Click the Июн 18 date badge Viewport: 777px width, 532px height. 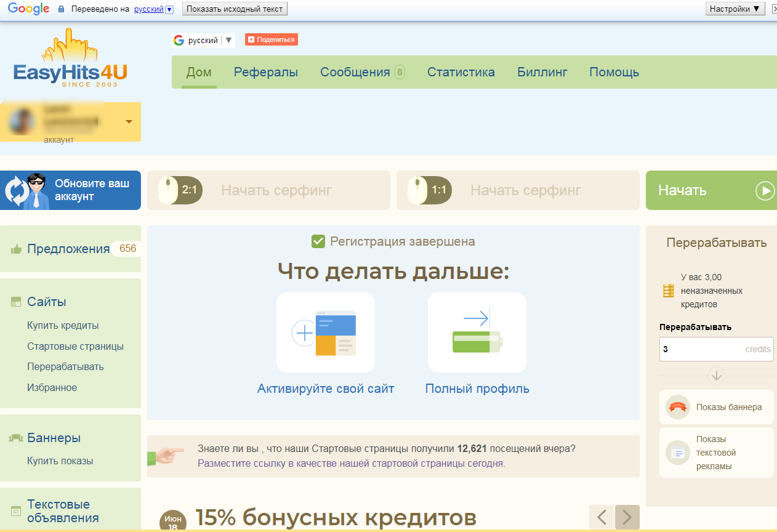click(173, 522)
